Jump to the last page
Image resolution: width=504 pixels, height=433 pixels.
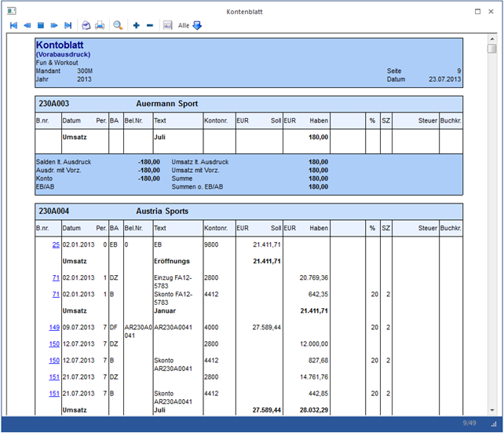click(x=68, y=26)
